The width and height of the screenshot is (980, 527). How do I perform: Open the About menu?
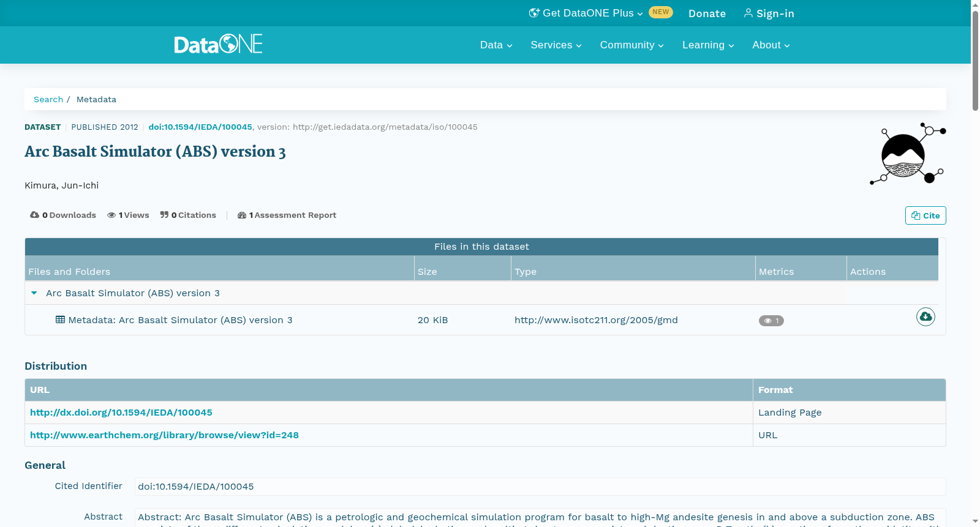[x=771, y=45]
